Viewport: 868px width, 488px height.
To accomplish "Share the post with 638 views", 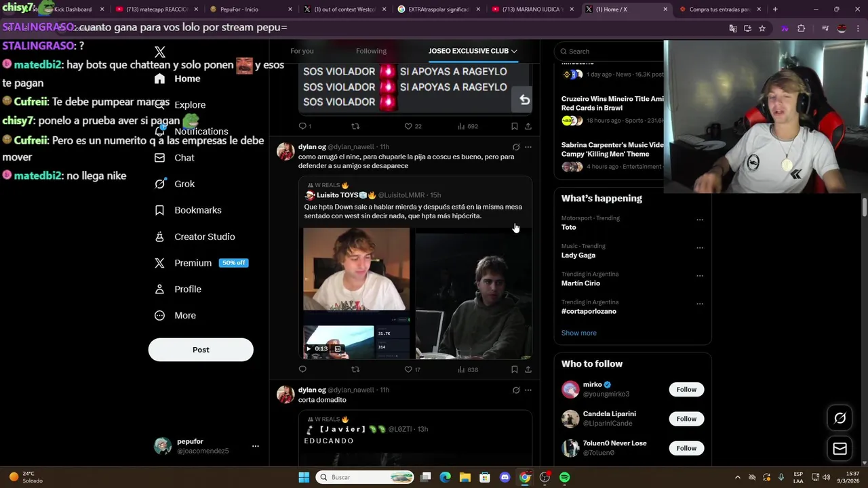I will (x=528, y=369).
